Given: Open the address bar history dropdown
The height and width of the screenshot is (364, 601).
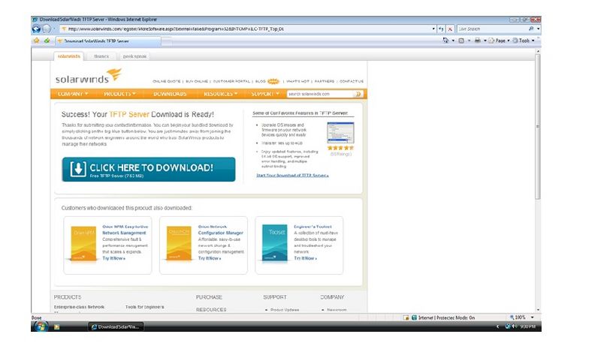Looking at the screenshot, I should coord(433,29).
